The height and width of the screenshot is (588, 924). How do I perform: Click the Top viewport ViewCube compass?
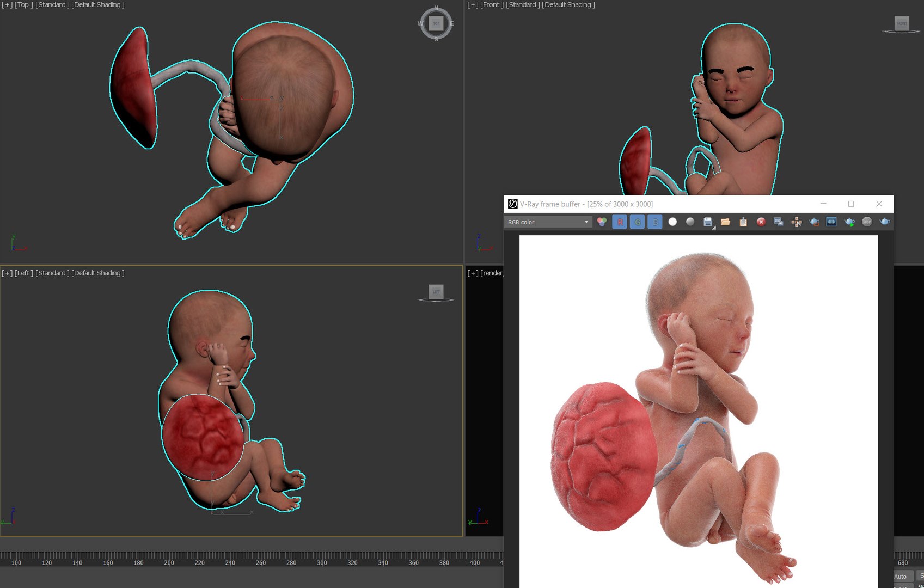(x=436, y=23)
